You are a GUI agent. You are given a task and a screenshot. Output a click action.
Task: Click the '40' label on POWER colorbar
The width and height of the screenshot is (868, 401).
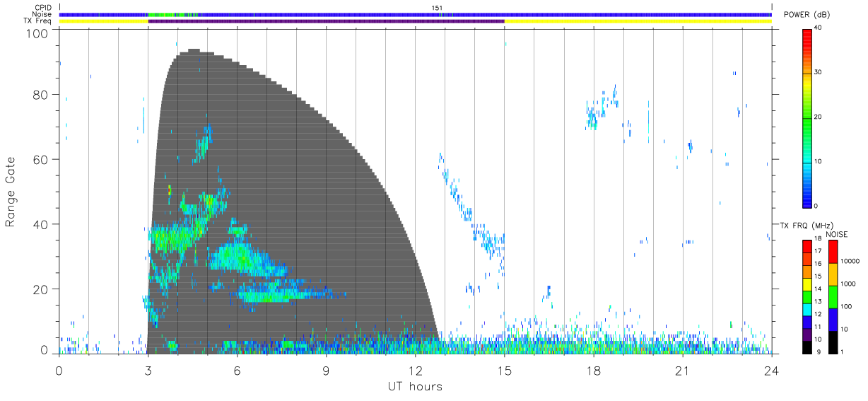[x=819, y=28]
